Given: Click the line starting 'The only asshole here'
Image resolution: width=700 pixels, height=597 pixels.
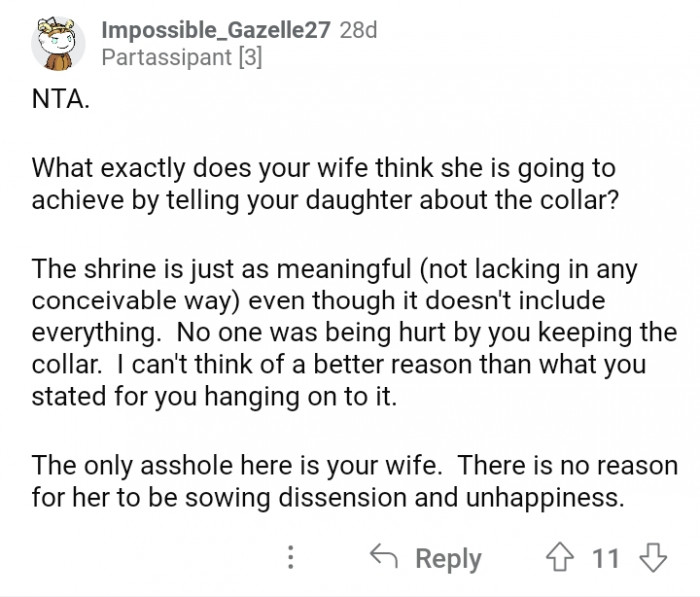Looking at the screenshot, I should tap(344, 465).
